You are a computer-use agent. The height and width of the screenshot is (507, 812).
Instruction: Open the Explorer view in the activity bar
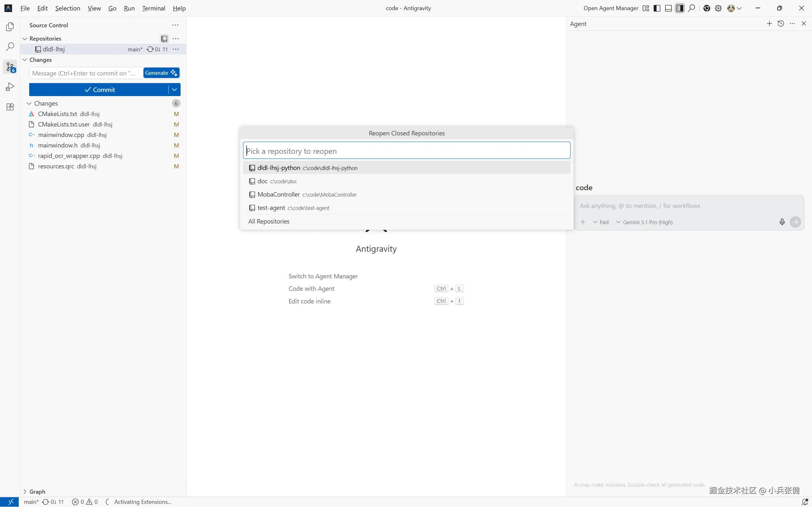tap(10, 27)
